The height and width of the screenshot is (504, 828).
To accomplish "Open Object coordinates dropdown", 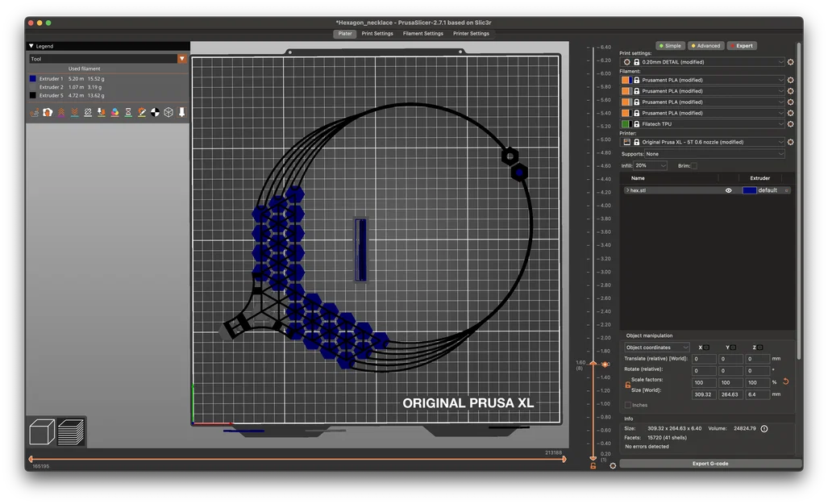I will click(x=656, y=348).
